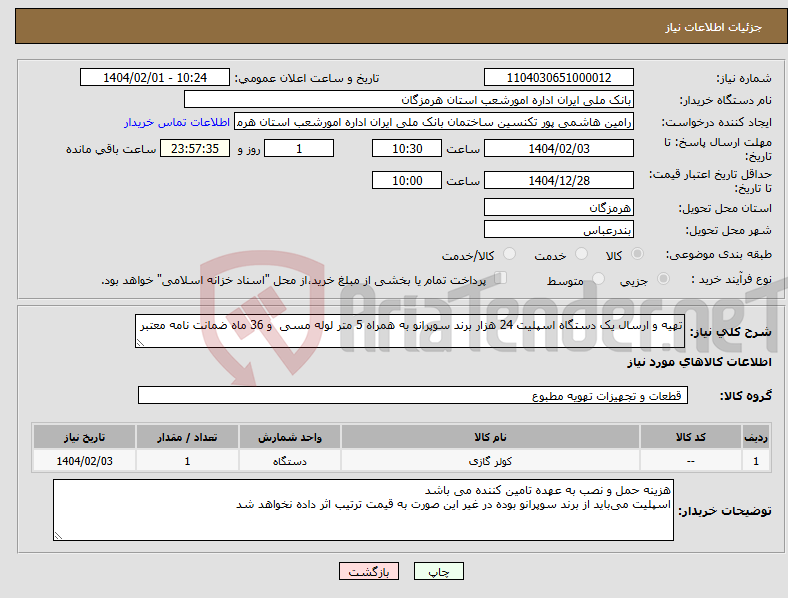Click the buyer name field بانک ملی ایران

pyautogui.click(x=409, y=99)
